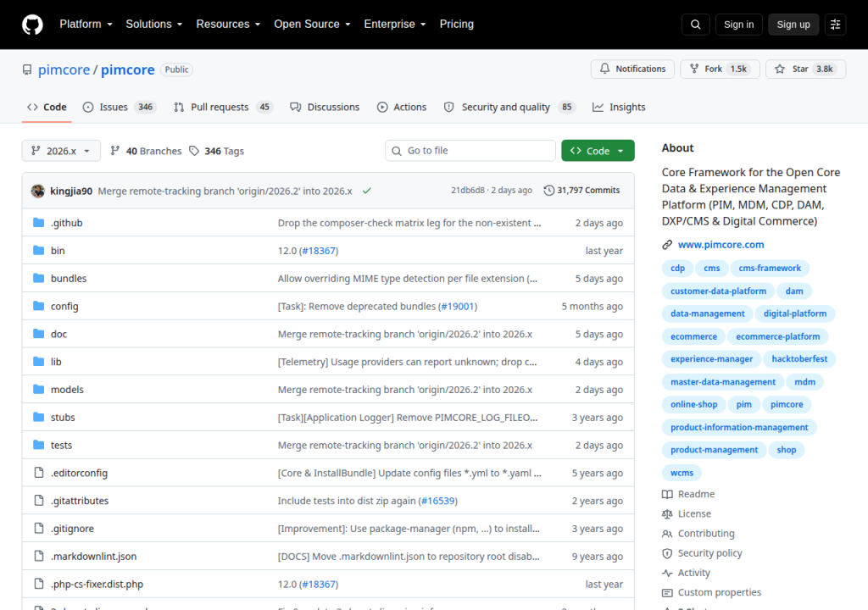Click the Sign in button
The width and height of the screenshot is (868, 610).
[738, 25]
